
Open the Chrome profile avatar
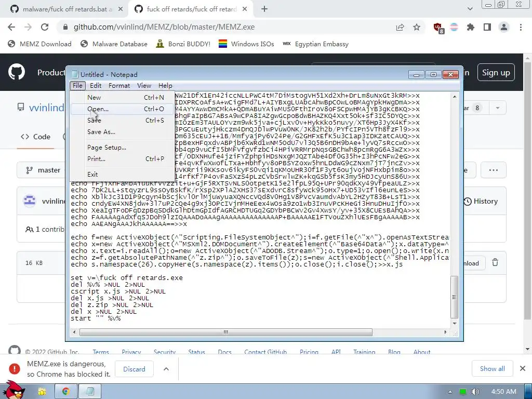[504, 27]
